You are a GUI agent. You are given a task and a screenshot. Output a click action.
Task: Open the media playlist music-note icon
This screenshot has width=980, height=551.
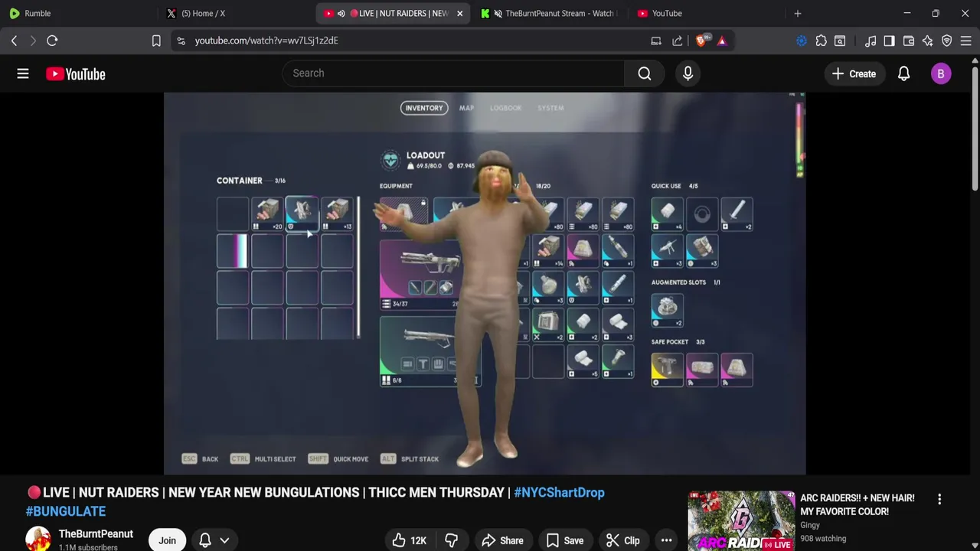871,41
